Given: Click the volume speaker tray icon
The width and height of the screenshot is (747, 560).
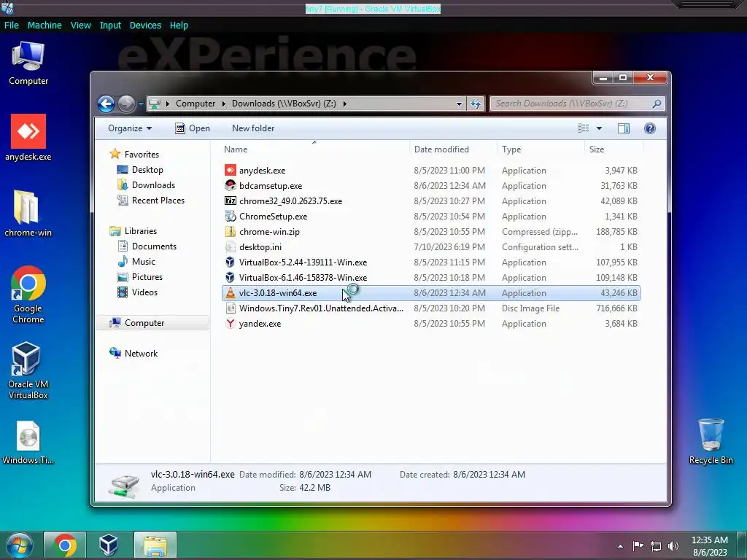Looking at the screenshot, I should (x=673, y=545).
